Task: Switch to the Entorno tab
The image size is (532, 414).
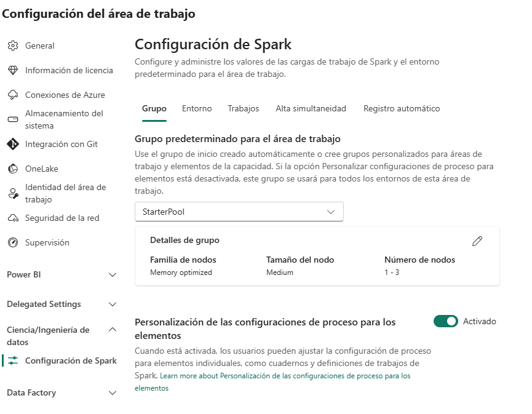Action: click(x=197, y=108)
